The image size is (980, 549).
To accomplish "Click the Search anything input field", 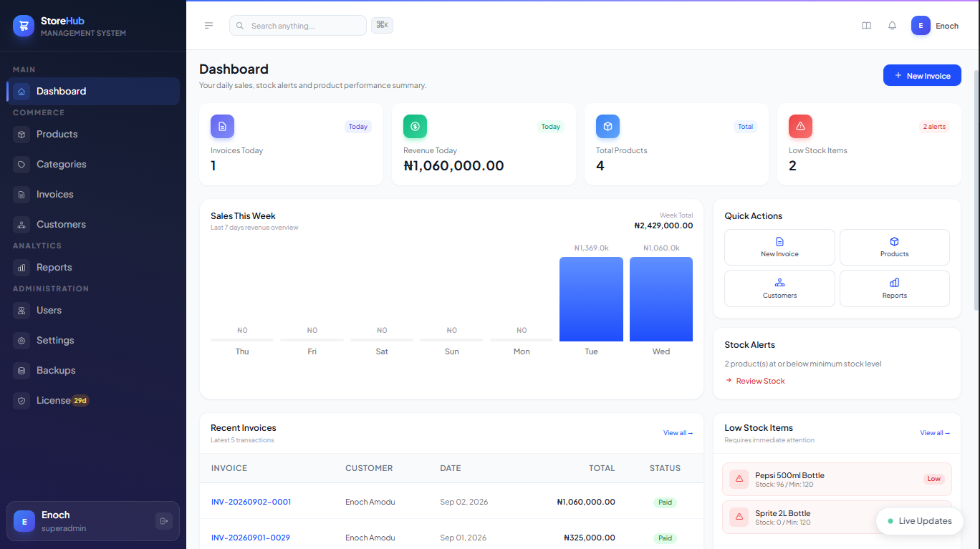I will [298, 26].
